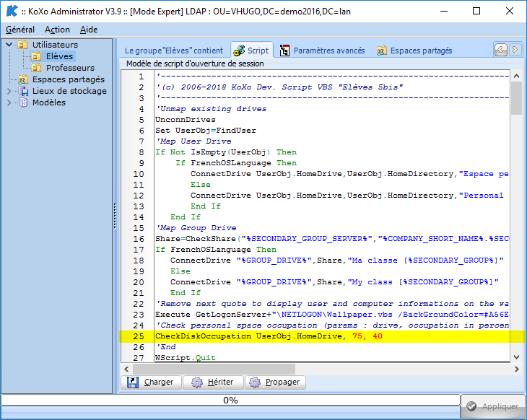Click the Lieux de stockage icon

[x=23, y=91]
